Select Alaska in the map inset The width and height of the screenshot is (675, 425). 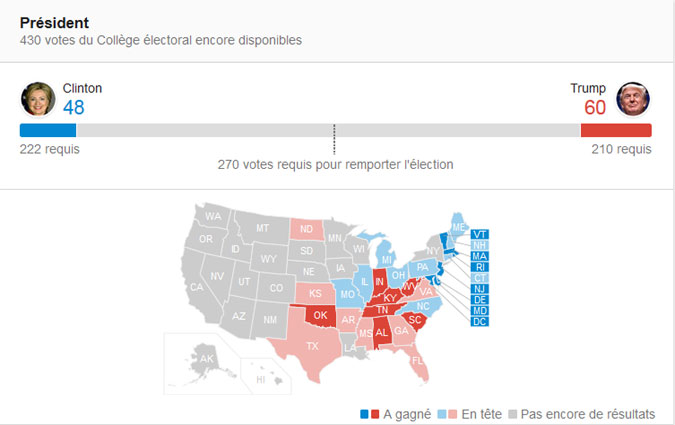206,359
